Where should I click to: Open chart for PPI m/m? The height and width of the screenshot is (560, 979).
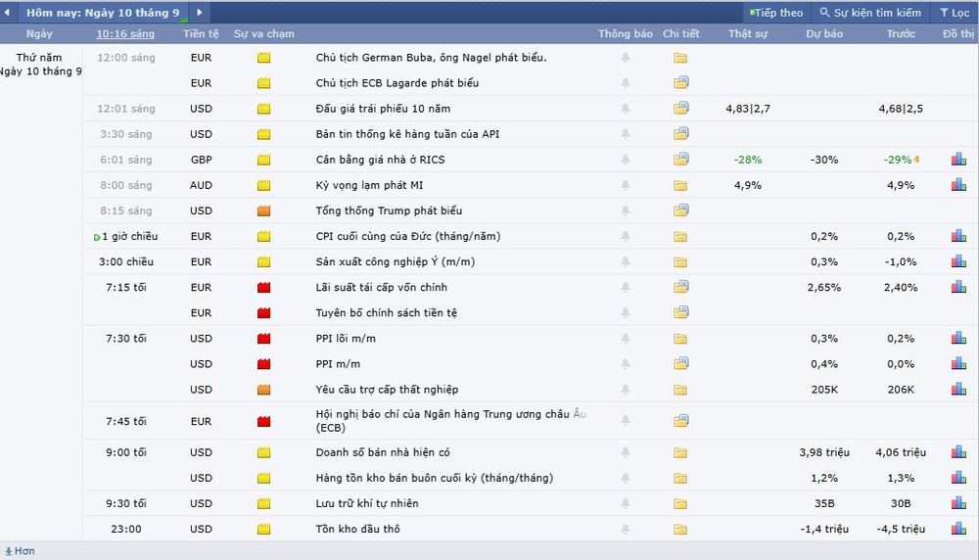point(959,364)
